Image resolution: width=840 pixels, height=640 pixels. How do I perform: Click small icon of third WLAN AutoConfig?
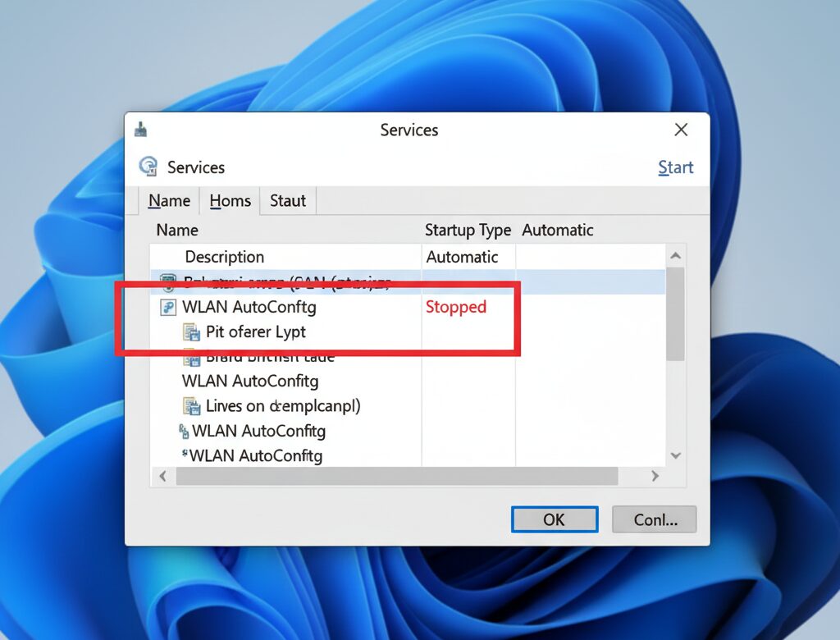coord(184,431)
